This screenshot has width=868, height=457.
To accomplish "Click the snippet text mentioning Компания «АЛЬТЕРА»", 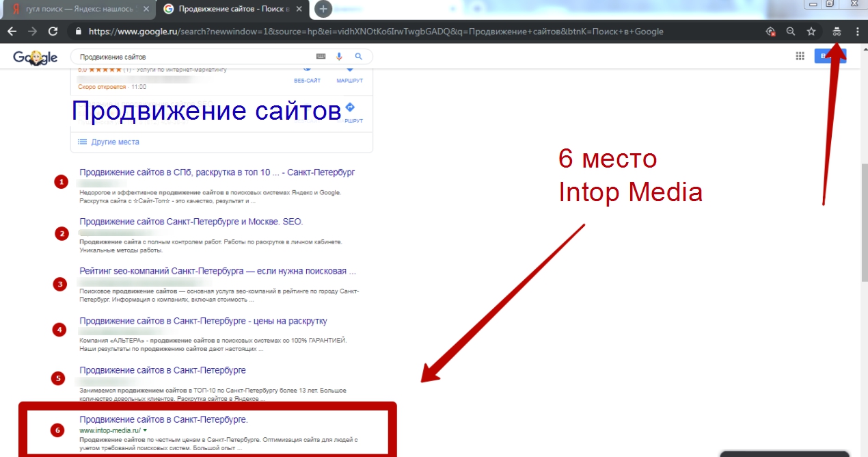I will [x=213, y=344].
